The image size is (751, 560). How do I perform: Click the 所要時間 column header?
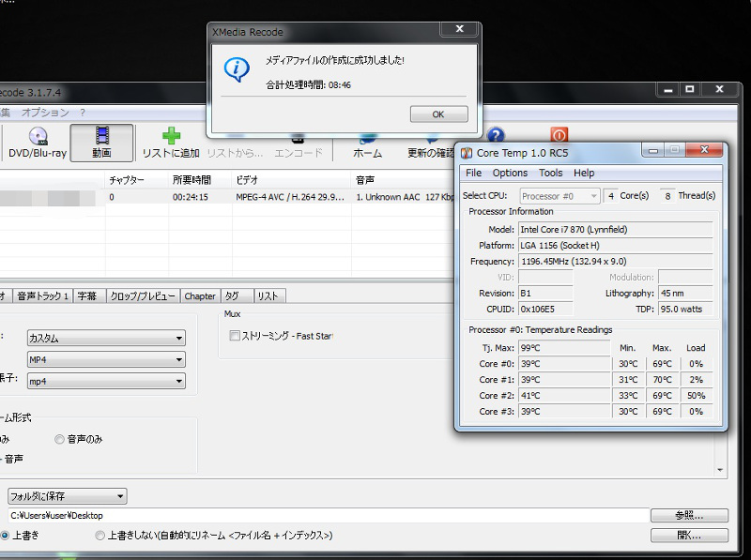200,180
